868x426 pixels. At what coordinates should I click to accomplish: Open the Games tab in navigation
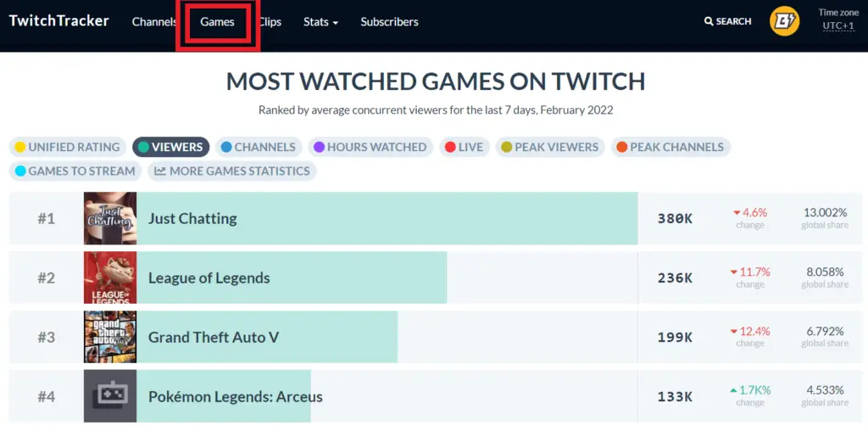[218, 22]
